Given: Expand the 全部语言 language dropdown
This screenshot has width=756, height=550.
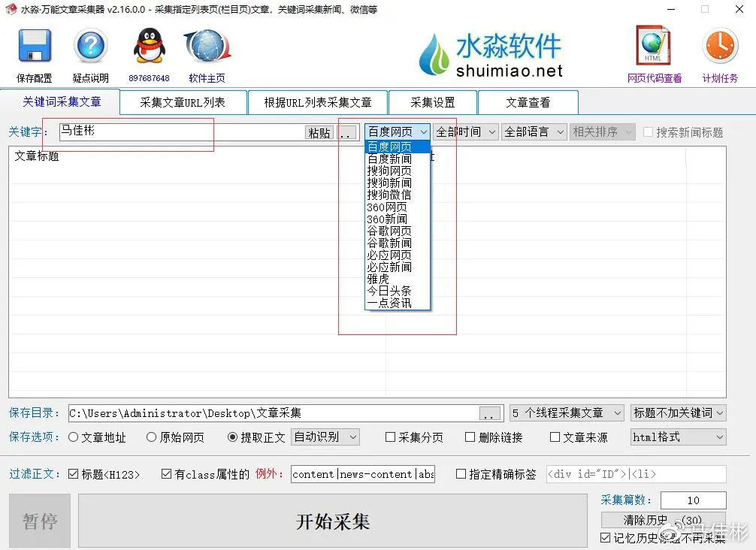Looking at the screenshot, I should [x=534, y=131].
